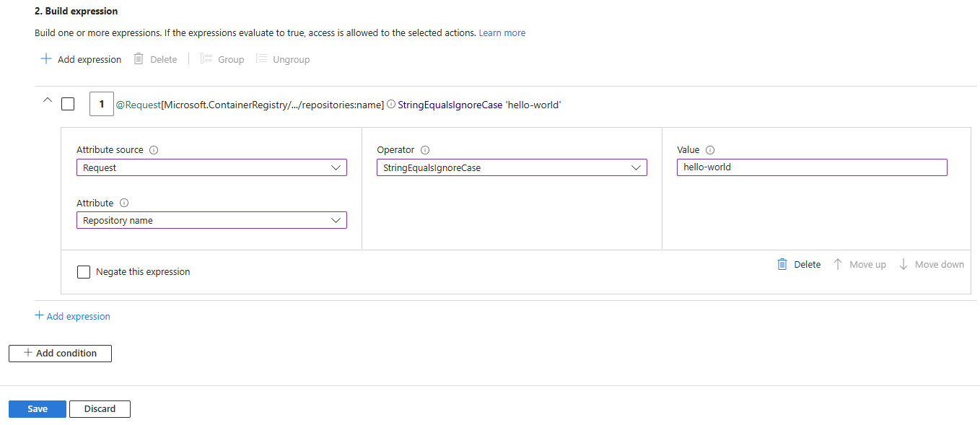Click Add expression in the top toolbar
The image size is (980, 425).
[81, 59]
